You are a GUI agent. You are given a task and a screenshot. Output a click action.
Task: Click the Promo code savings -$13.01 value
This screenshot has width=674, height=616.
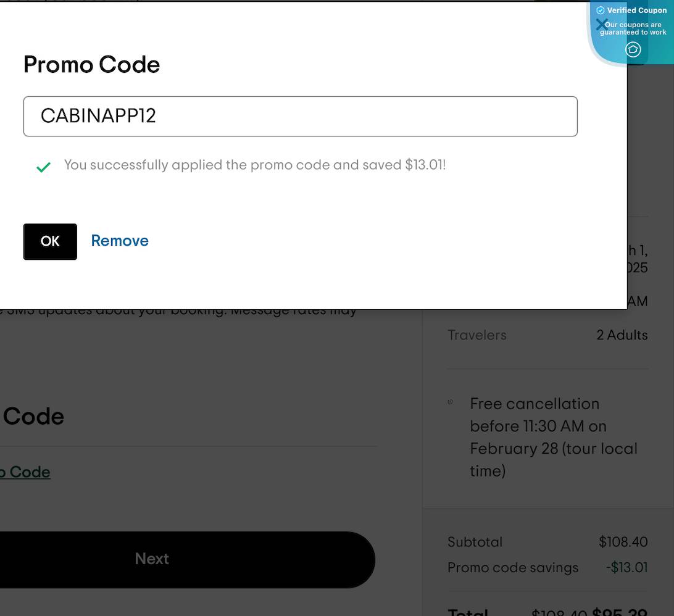[626, 568]
